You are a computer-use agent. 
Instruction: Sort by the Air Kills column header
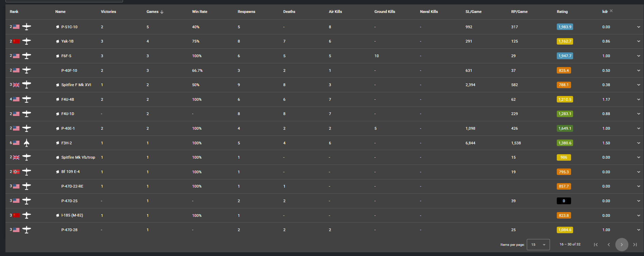(x=335, y=12)
